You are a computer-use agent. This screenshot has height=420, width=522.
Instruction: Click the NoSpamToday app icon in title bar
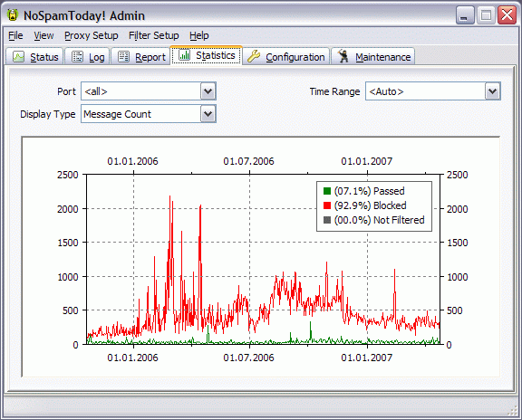pyautogui.click(x=13, y=15)
